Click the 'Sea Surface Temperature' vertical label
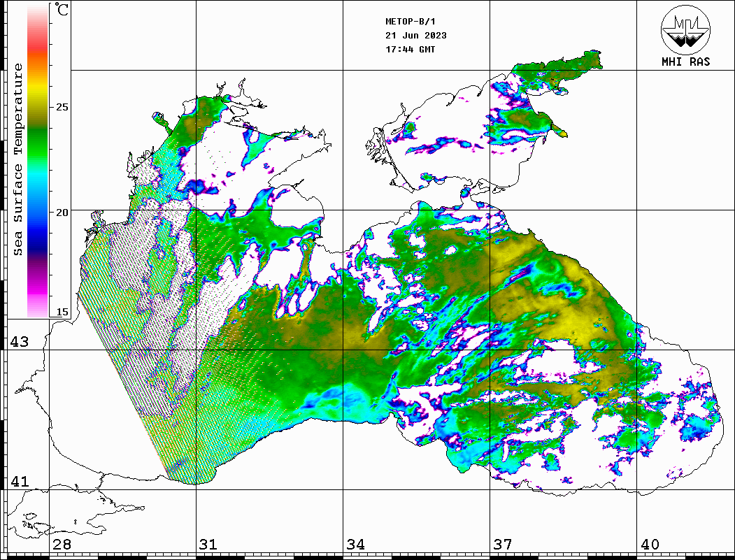This screenshot has height=560, width=735. 17,159
